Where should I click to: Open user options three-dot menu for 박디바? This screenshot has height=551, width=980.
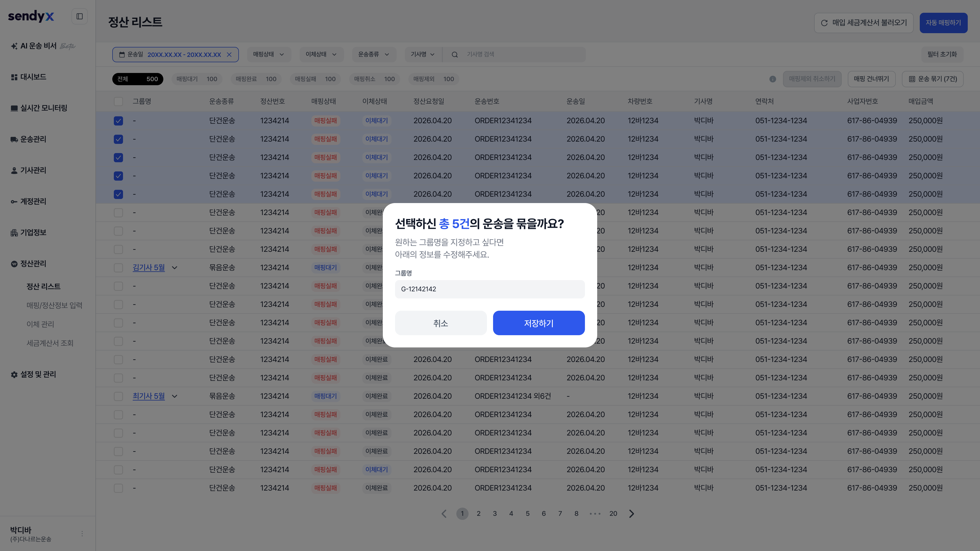pyautogui.click(x=82, y=534)
